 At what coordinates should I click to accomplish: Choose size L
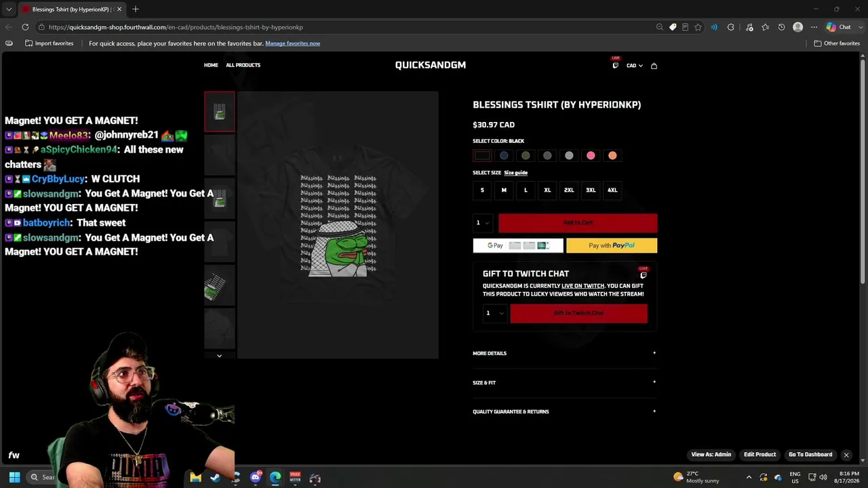pos(526,190)
